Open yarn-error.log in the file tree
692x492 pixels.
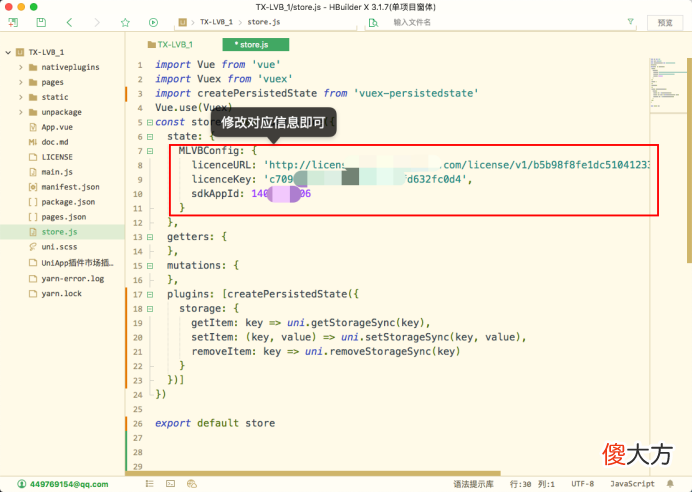pyautogui.click(x=72, y=279)
